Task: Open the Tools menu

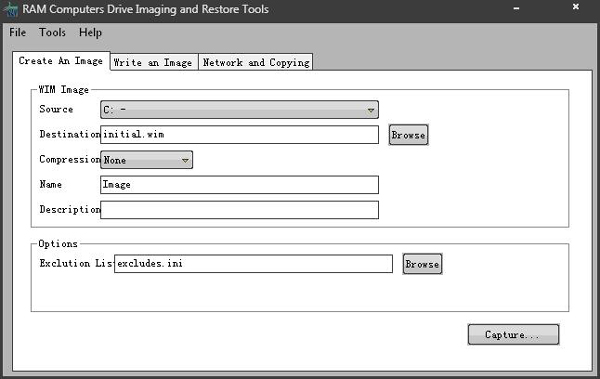Action: 52,33
